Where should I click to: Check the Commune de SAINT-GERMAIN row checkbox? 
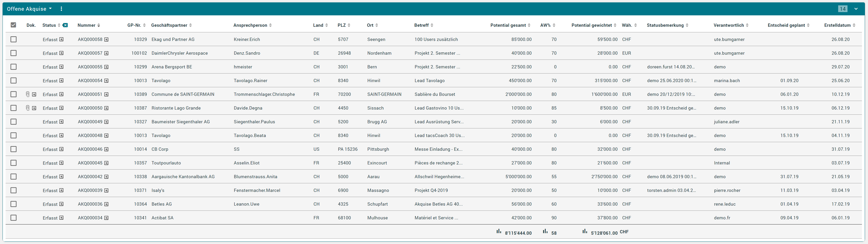(14, 94)
